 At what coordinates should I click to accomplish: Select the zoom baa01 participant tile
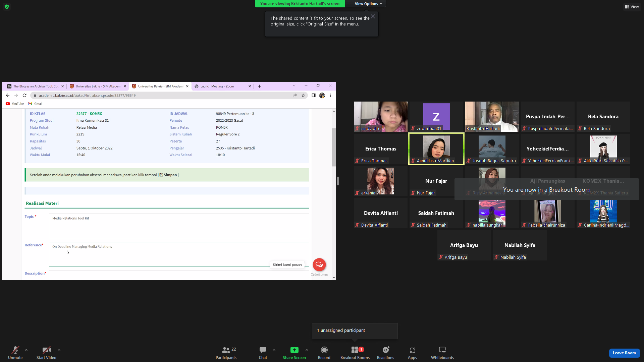436,117
